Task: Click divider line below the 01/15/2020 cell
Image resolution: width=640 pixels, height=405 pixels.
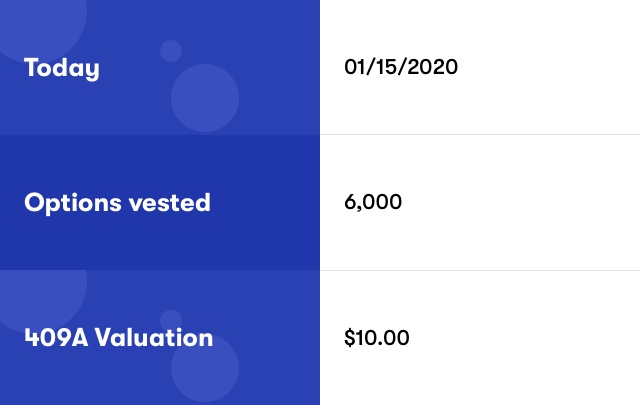Action: click(x=480, y=134)
